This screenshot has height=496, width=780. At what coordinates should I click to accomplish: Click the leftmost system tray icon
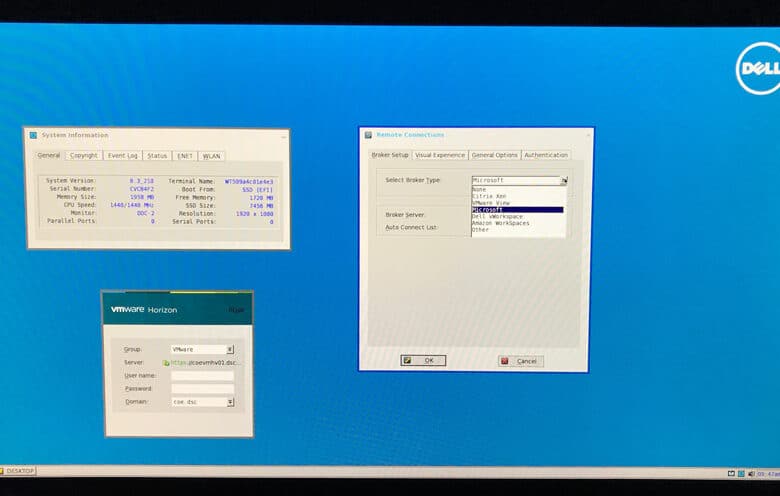(731, 474)
